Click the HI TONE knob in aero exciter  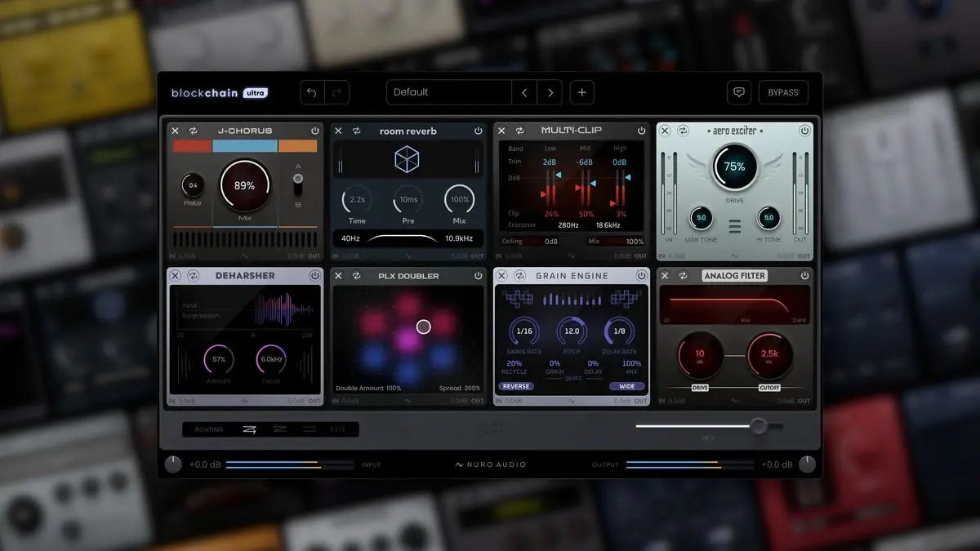[x=768, y=218]
